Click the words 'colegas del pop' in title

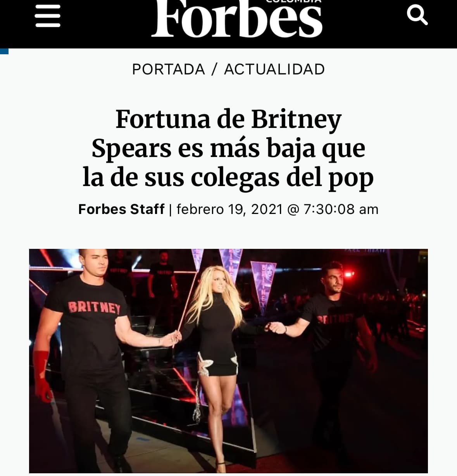pyautogui.click(x=282, y=177)
